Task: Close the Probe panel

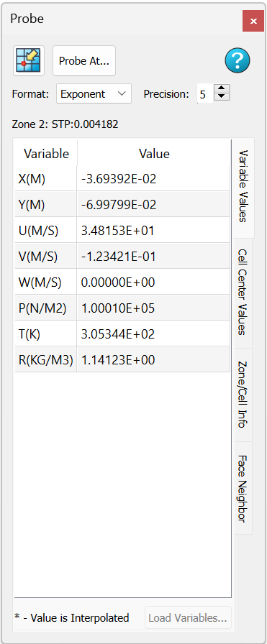Action: click(x=253, y=21)
